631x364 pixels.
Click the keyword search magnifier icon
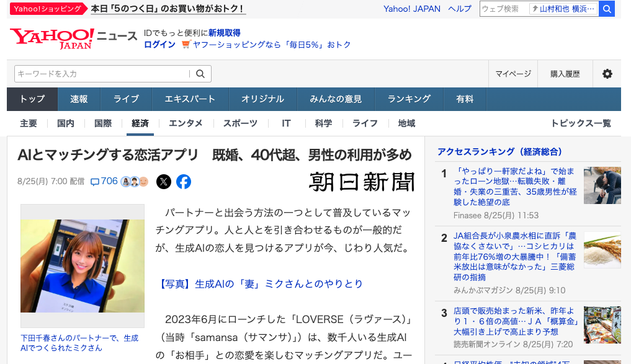[x=200, y=74]
